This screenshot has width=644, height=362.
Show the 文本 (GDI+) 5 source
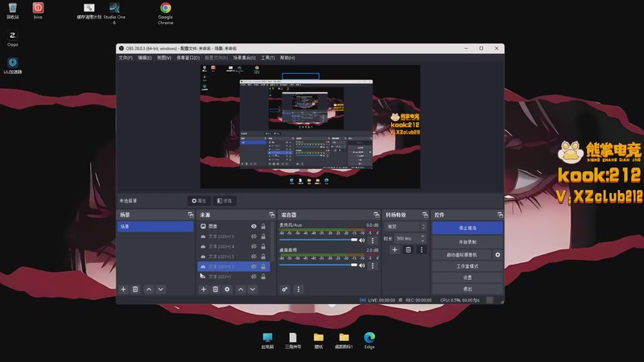point(254,237)
